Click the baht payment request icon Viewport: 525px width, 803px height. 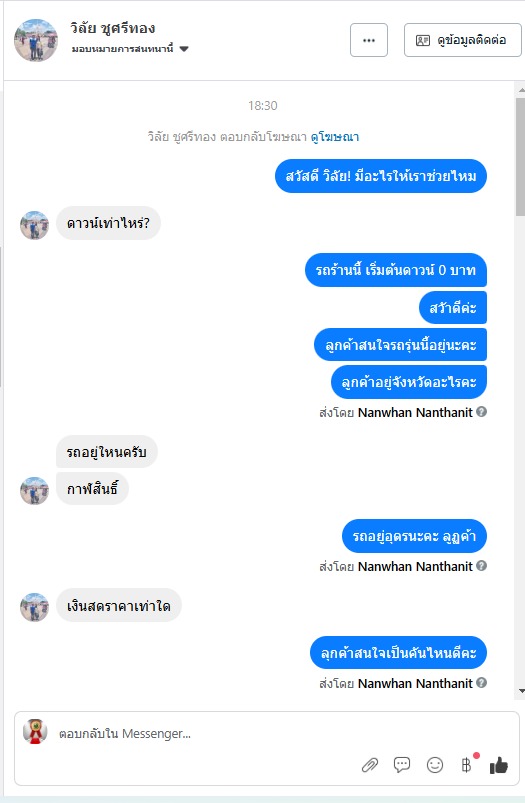click(x=466, y=765)
